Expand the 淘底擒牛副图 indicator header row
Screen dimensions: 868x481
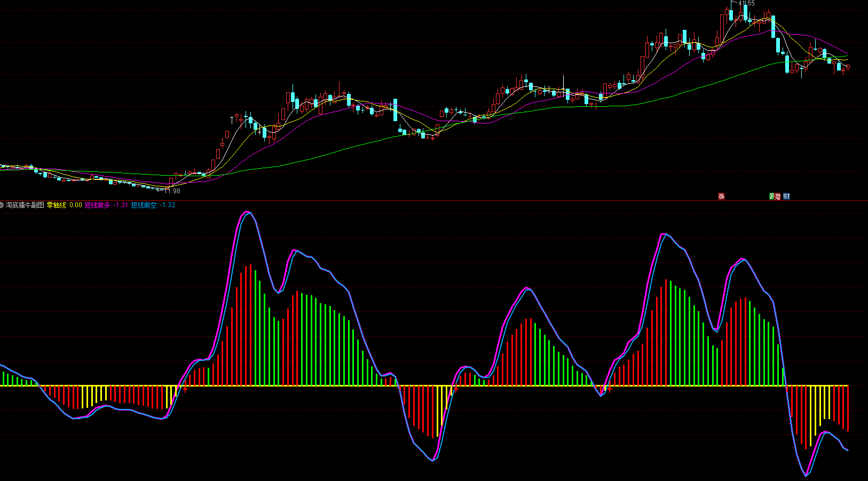tap(25, 204)
